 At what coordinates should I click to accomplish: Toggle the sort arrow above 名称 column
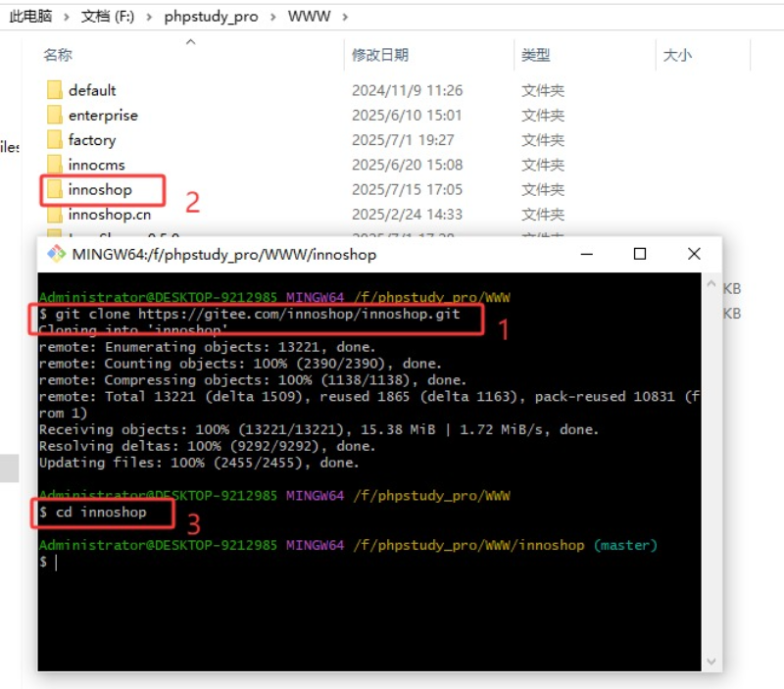click(190, 42)
